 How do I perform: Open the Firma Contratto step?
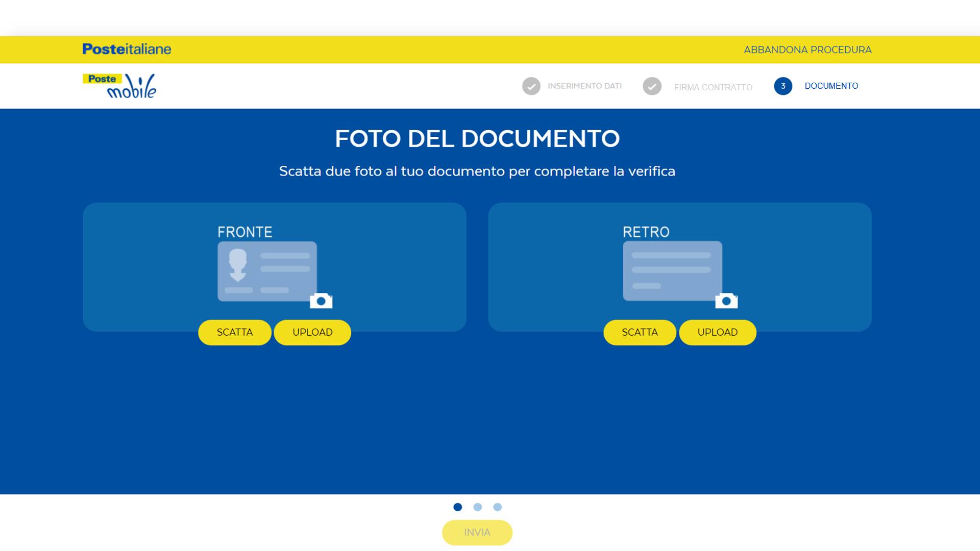713,87
